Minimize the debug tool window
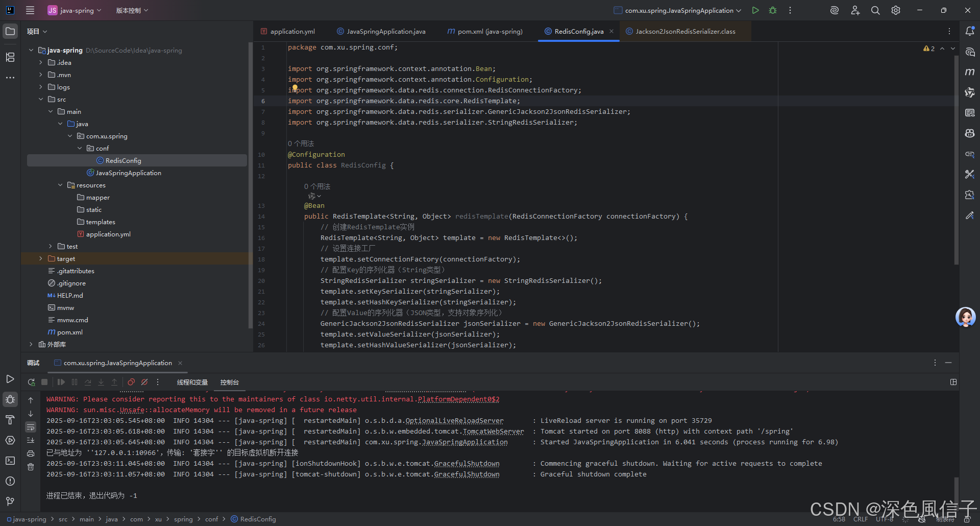The image size is (980, 526). point(948,363)
